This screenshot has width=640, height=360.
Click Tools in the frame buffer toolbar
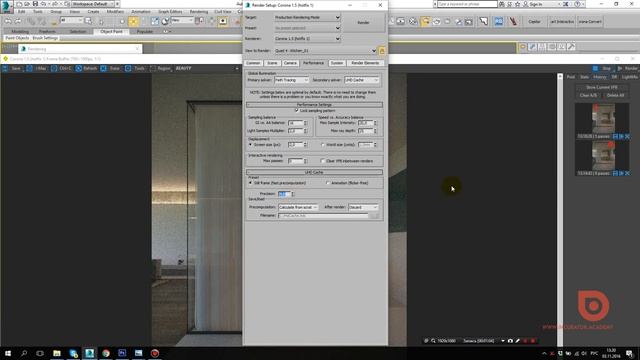point(136,68)
